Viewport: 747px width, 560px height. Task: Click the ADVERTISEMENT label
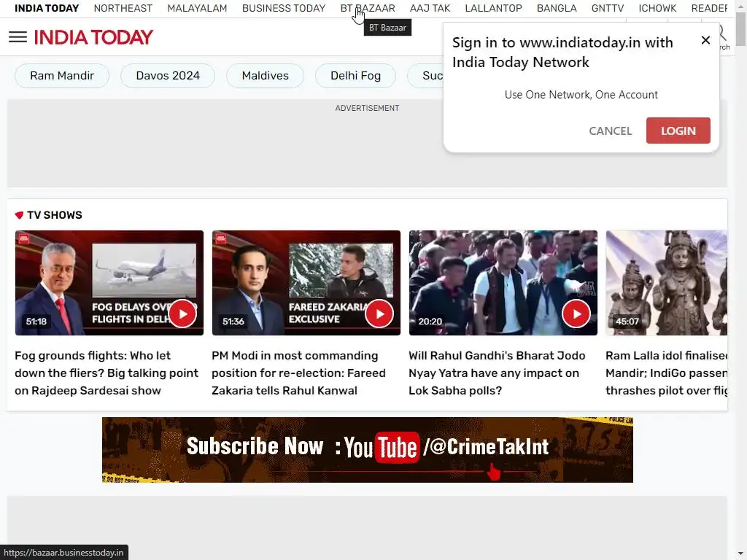tap(368, 108)
